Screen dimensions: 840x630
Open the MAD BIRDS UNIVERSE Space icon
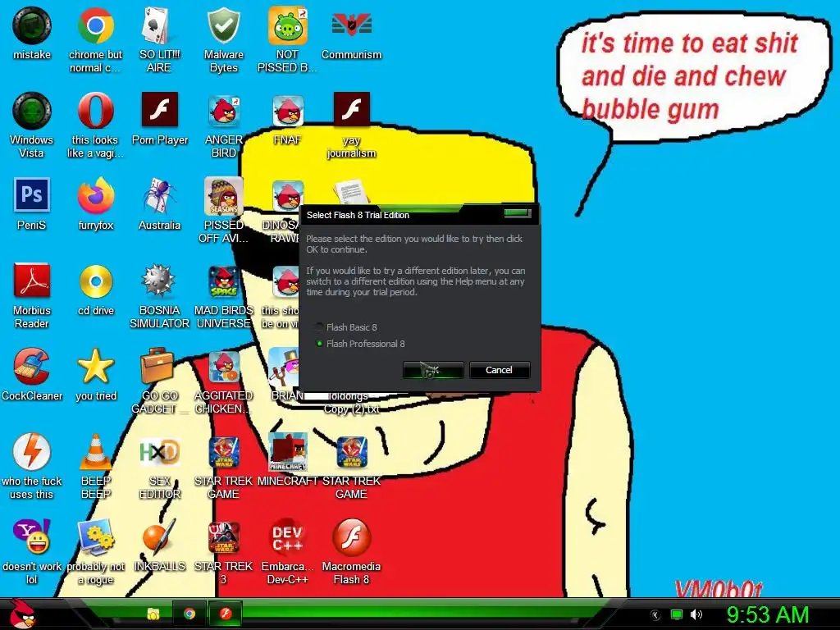(x=223, y=281)
